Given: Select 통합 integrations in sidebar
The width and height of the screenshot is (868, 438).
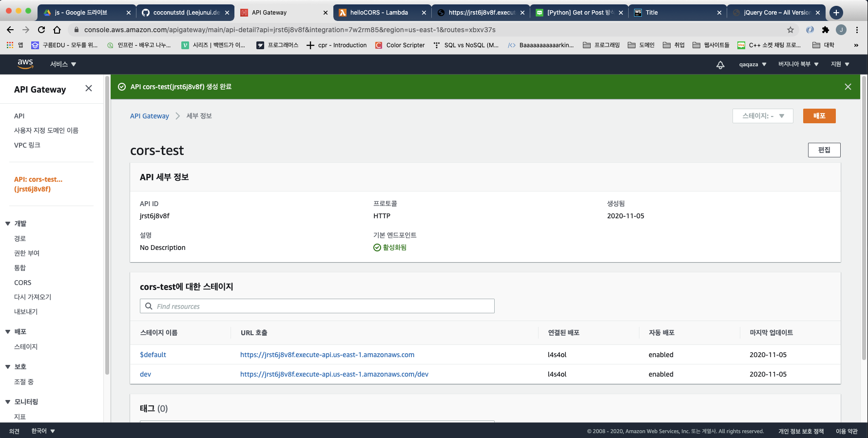Looking at the screenshot, I should pos(20,268).
